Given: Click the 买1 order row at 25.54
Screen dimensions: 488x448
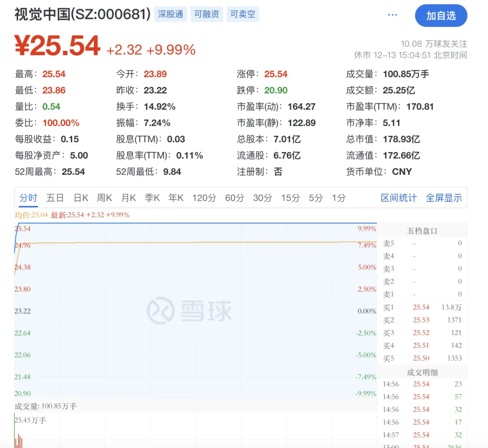Looking at the screenshot, I should [x=422, y=308].
